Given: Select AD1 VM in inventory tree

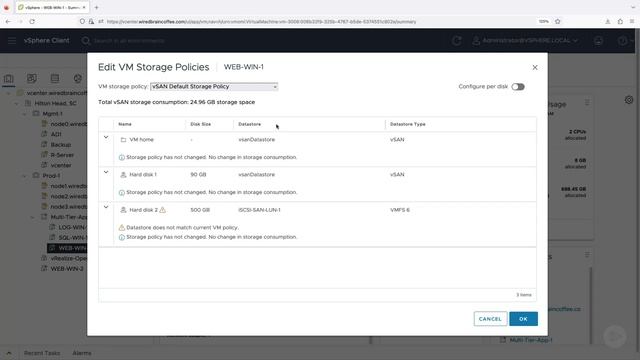Looking at the screenshot, I should tap(56, 134).
